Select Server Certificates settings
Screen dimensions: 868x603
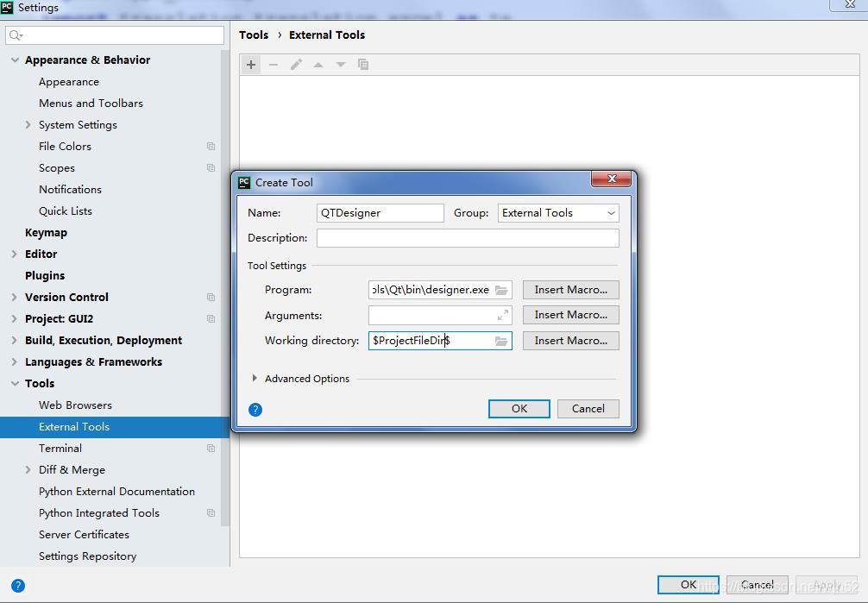[x=84, y=535]
